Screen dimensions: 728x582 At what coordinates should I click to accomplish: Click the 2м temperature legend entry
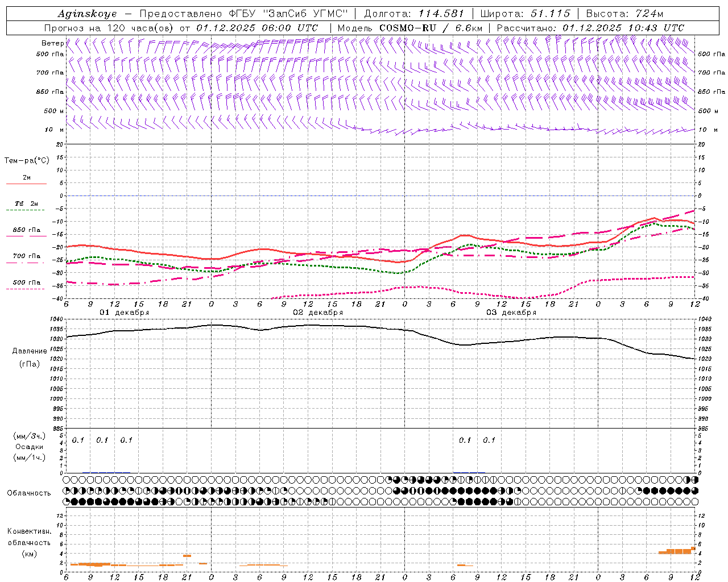(27, 177)
